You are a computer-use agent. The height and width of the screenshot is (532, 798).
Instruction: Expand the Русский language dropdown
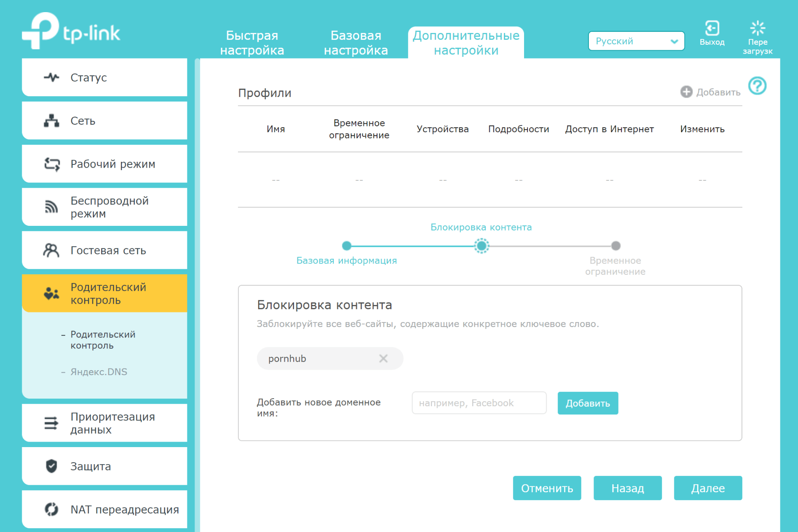[636, 41]
